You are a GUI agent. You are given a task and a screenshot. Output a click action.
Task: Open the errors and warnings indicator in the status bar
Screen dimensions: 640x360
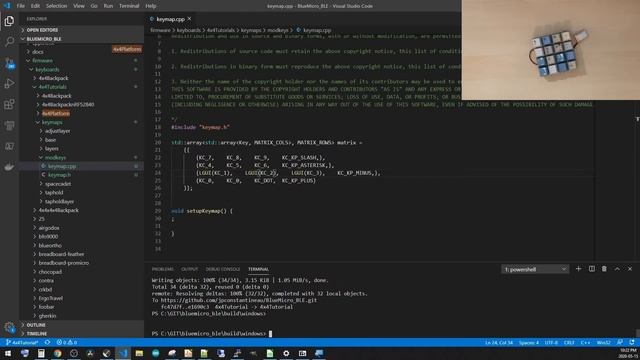(67, 342)
